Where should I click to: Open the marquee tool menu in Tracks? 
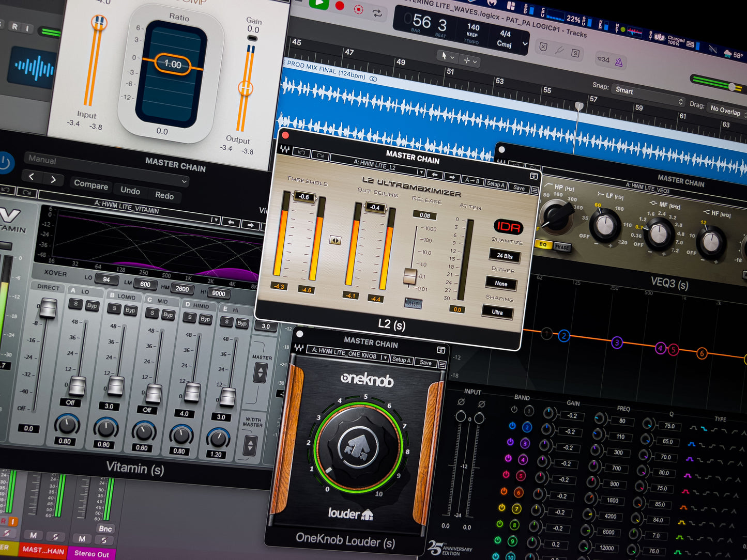pos(469,61)
